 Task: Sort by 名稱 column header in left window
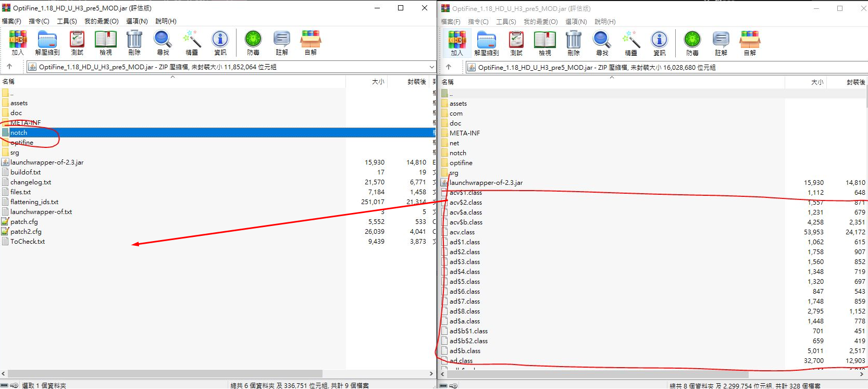pyautogui.click(x=9, y=82)
